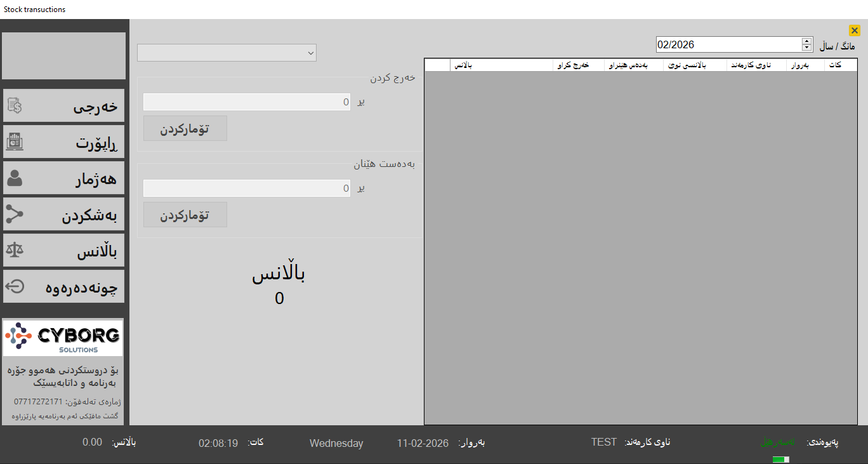Click the ڕاپۆرت report icon in sidebar
The image size is (868, 464).
[15, 142]
